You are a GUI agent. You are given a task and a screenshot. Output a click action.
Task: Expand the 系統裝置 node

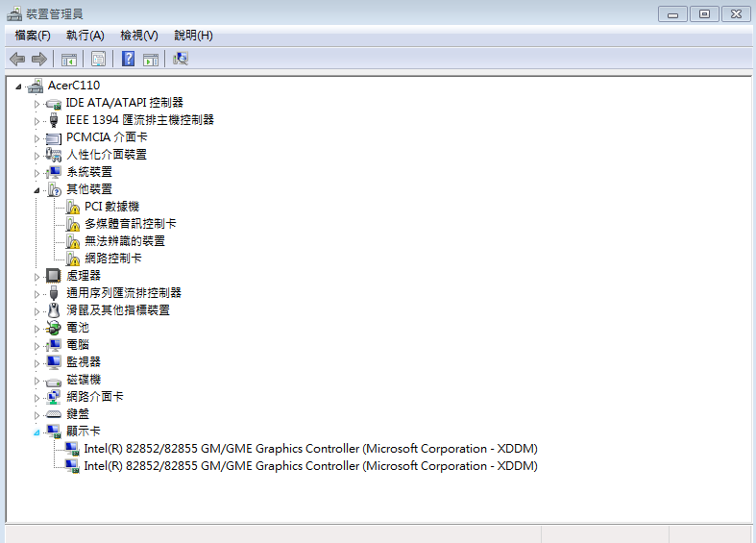[37, 173]
